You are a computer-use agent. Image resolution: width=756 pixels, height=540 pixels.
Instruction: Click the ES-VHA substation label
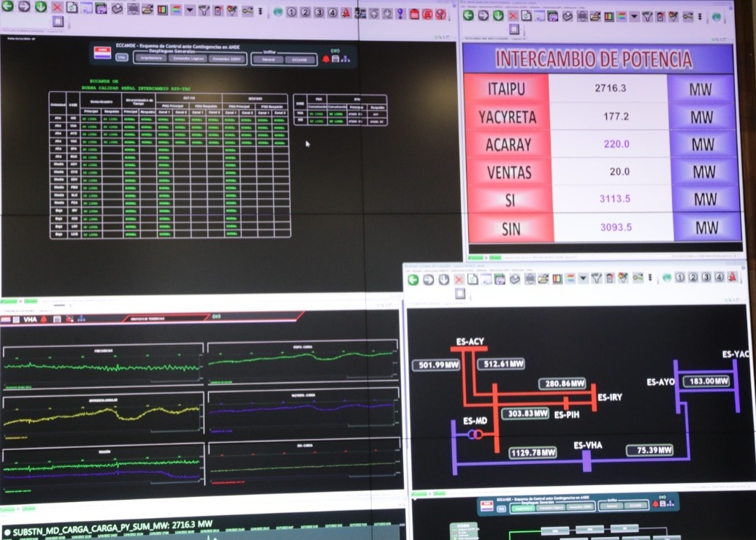(588, 445)
